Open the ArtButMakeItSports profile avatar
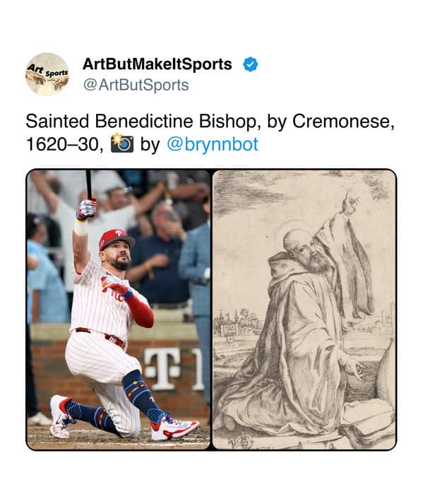The image size is (423, 504). (47, 74)
